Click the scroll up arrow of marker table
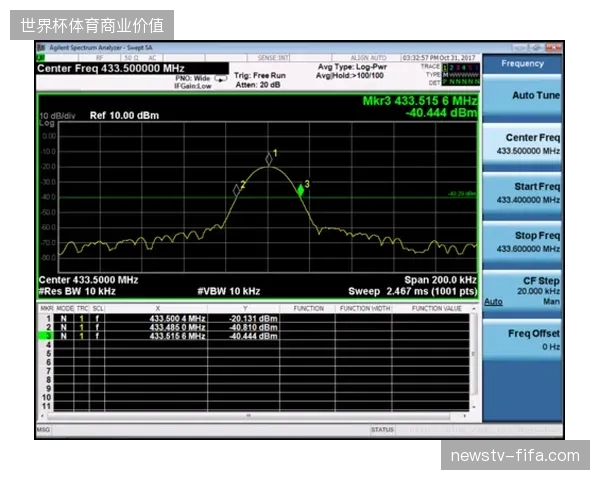This screenshot has width=600, height=480. [474, 308]
